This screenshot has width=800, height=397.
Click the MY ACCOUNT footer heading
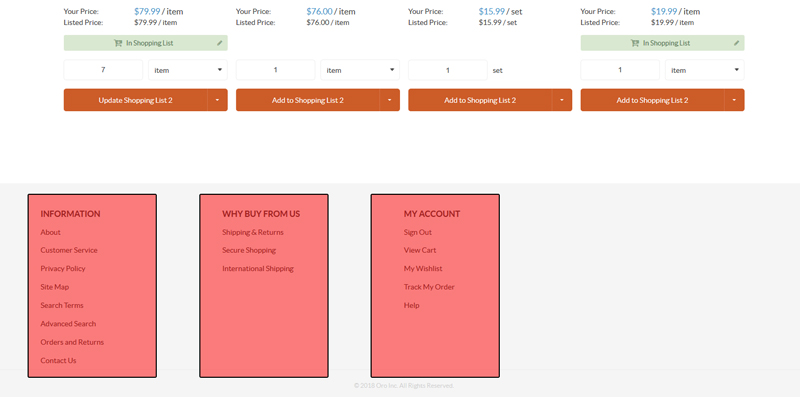[432, 214]
